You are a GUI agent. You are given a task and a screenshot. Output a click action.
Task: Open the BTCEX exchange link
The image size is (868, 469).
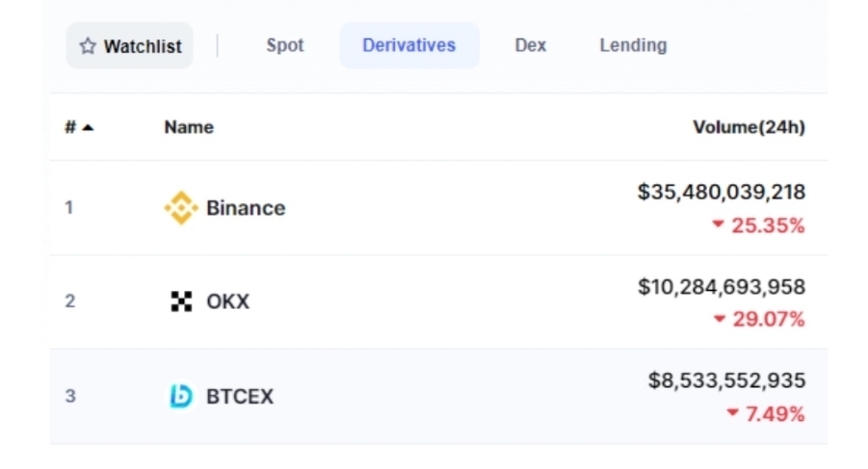(240, 397)
